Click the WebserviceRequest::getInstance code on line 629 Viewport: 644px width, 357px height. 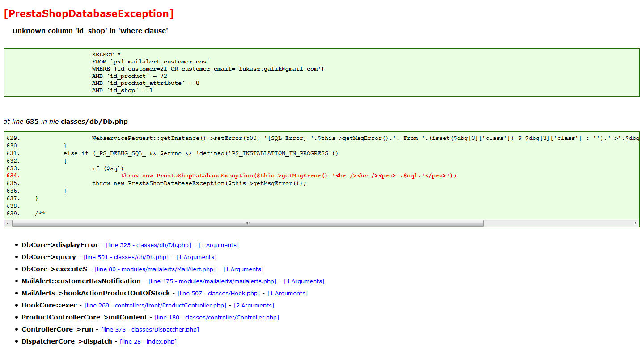click(365, 138)
